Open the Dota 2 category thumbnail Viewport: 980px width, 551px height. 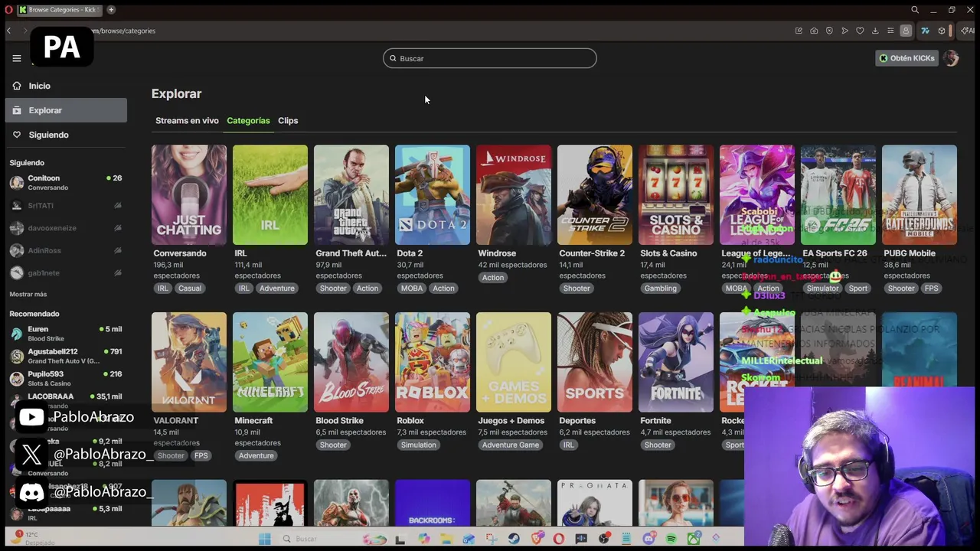click(433, 195)
